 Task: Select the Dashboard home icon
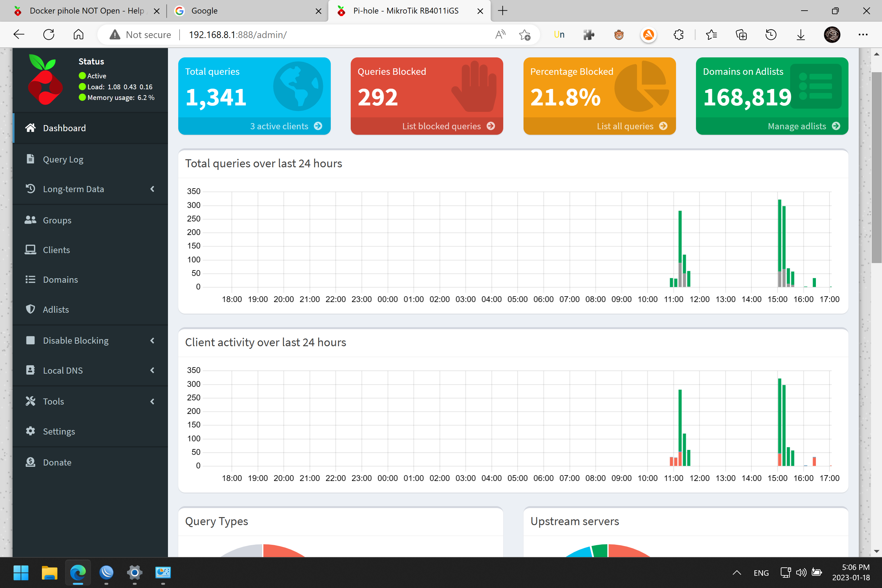[30, 128]
